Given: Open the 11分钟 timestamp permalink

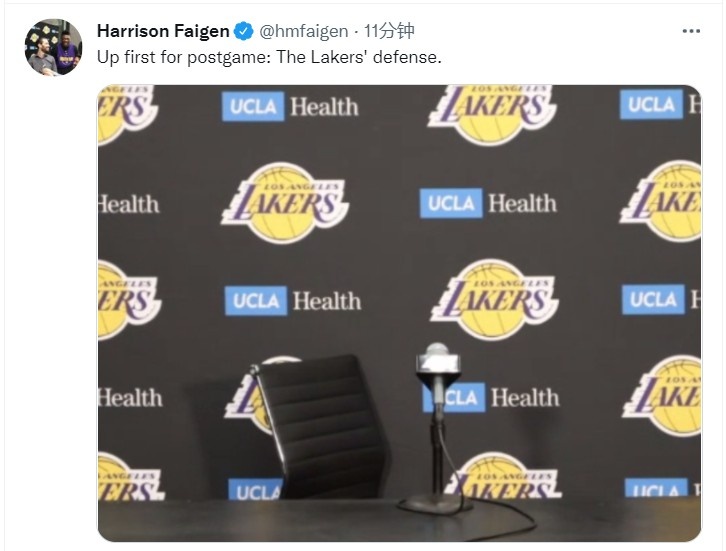Looking at the screenshot, I should [388, 31].
